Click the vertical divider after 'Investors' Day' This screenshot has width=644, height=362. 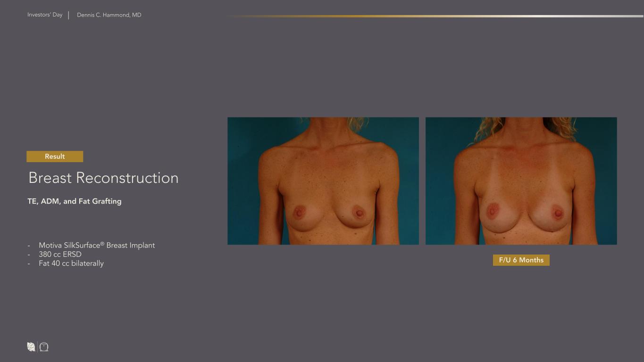point(69,15)
